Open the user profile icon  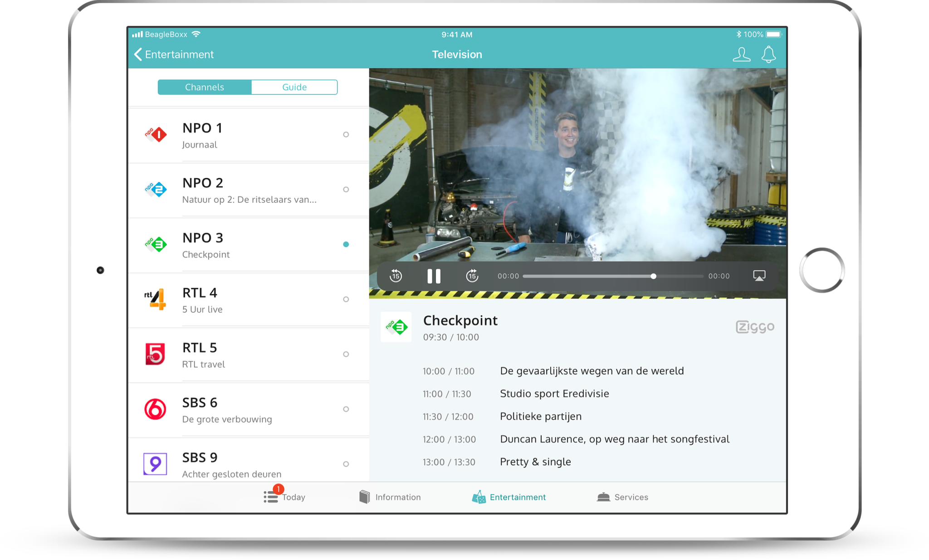pyautogui.click(x=741, y=54)
